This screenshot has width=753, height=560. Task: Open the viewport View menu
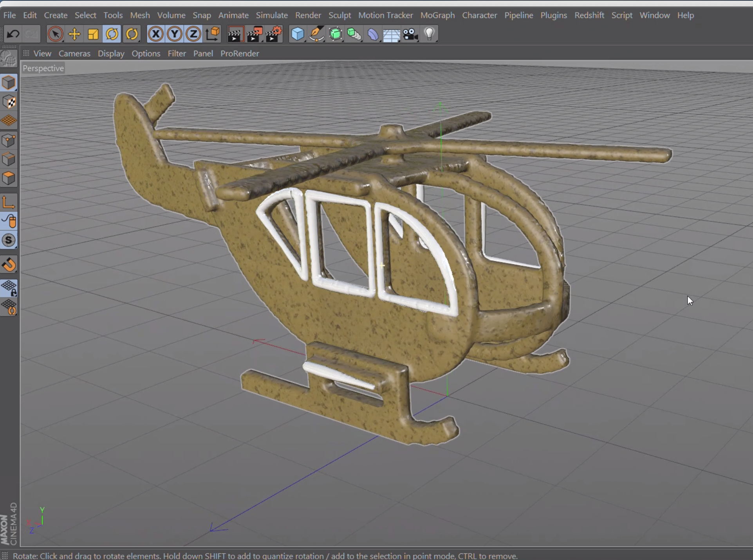pos(42,54)
